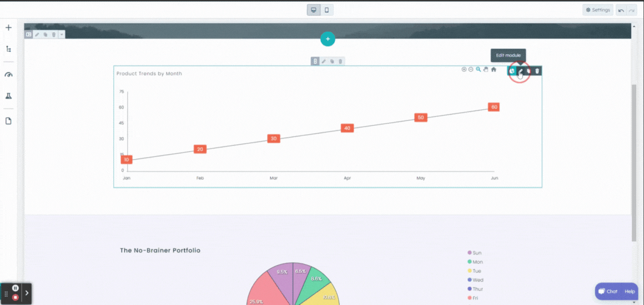Click the delete module trash icon

537,71
